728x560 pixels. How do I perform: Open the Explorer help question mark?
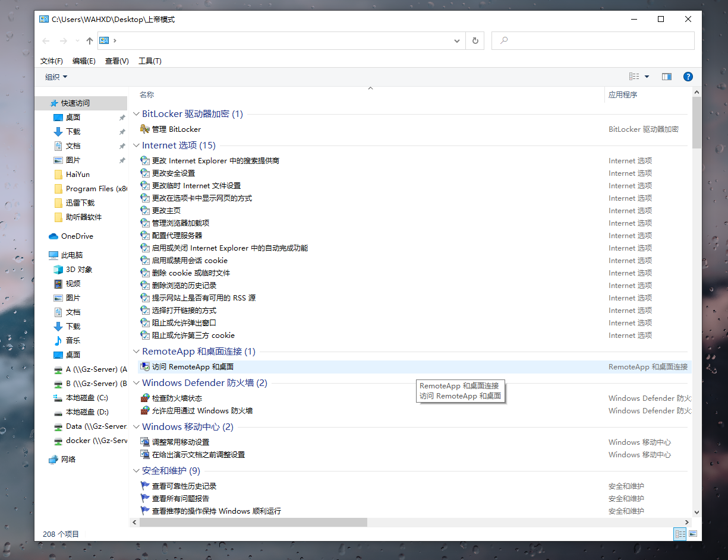coord(688,76)
